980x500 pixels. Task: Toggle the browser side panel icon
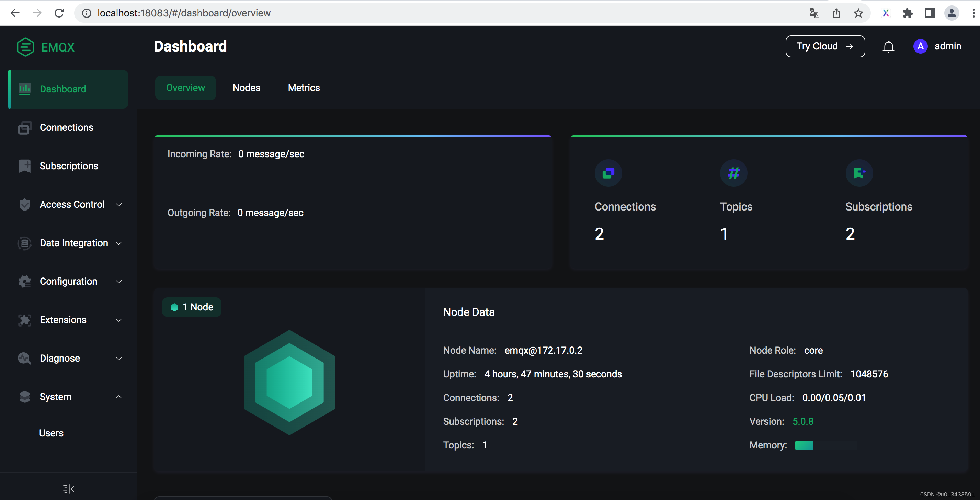pos(930,13)
